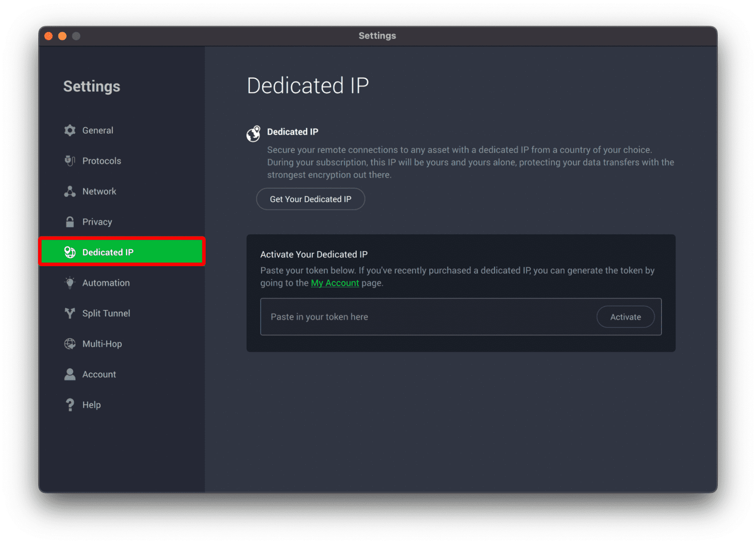Click the Activate button

(x=626, y=317)
